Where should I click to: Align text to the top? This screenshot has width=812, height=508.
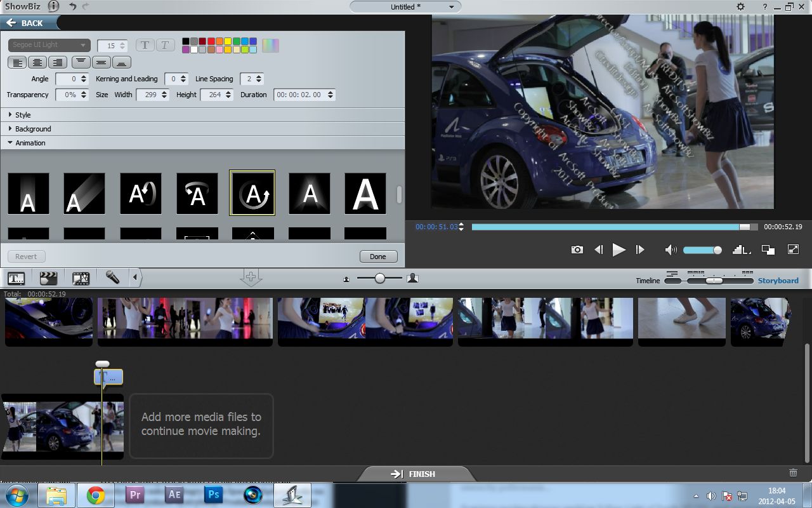tap(81, 62)
